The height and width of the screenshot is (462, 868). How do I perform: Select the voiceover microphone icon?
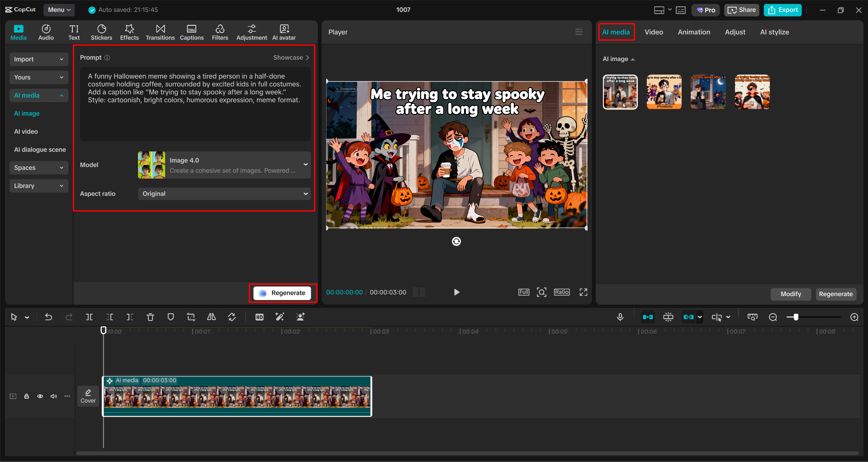coord(620,317)
